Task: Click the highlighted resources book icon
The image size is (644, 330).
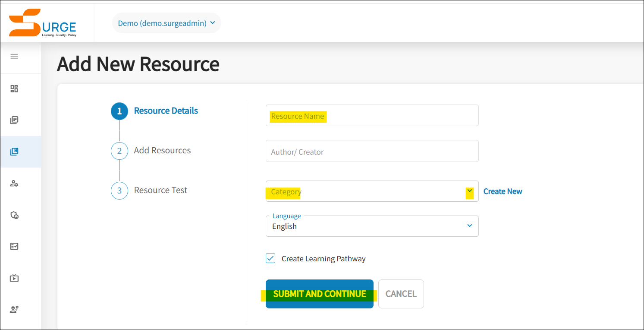Action: coord(14,151)
